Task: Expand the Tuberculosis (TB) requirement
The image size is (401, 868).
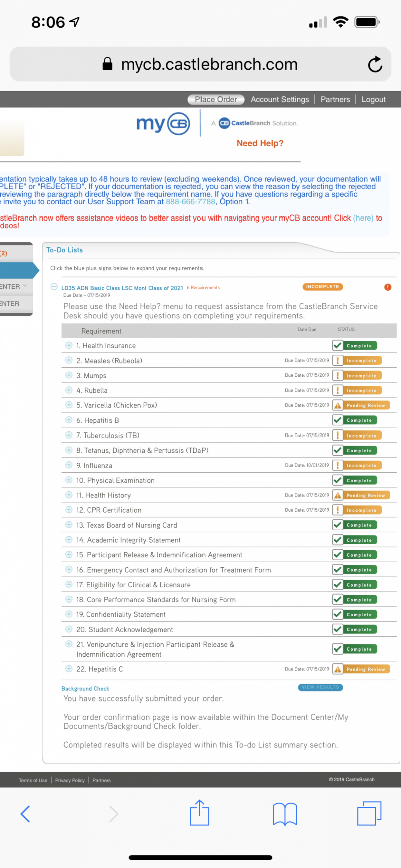Action: (x=69, y=435)
